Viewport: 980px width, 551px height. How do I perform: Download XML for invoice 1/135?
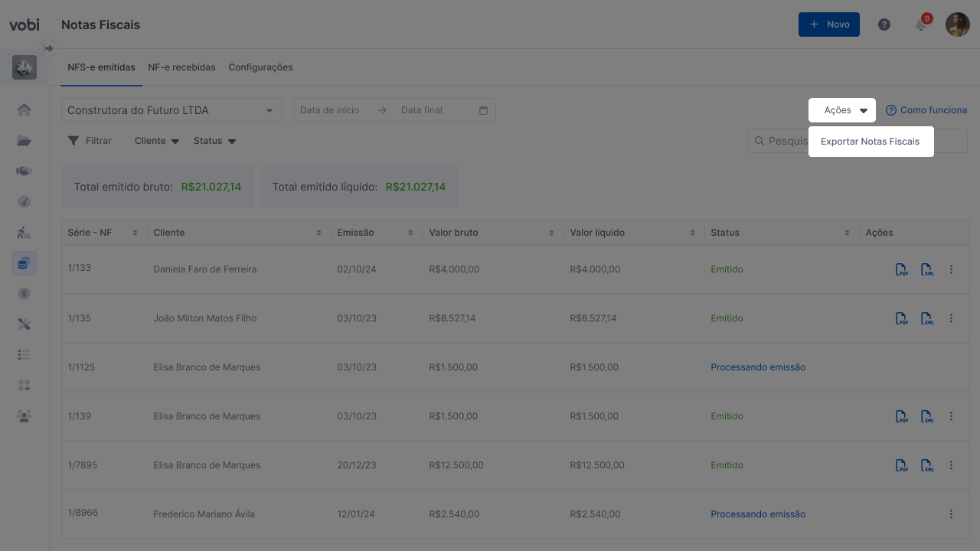[x=927, y=318]
